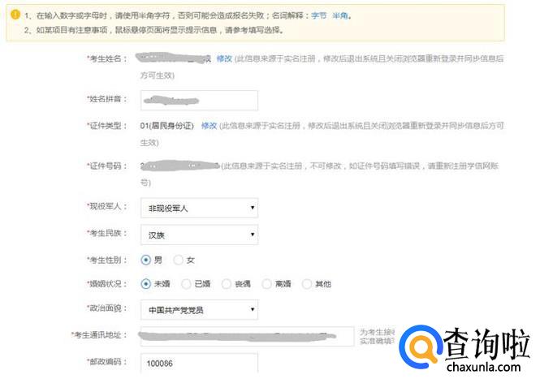Image resolution: width=540 pixels, height=392 pixels.
Task: Click the 证件号码 field label
Action: click(x=106, y=166)
